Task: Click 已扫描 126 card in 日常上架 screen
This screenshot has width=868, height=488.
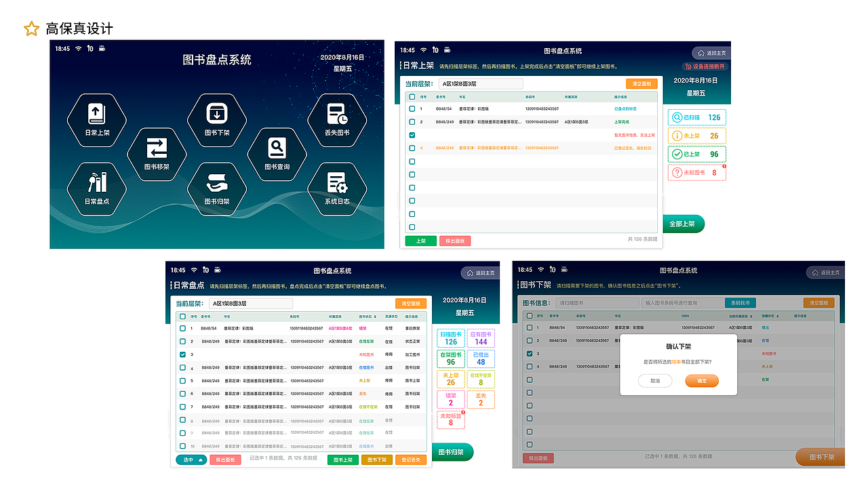Action: [697, 117]
